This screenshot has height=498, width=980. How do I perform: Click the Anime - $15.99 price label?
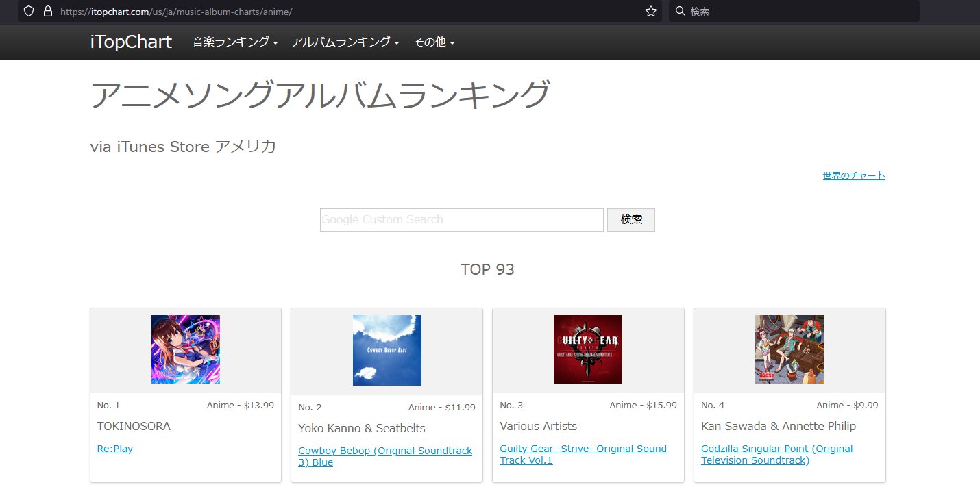(644, 405)
